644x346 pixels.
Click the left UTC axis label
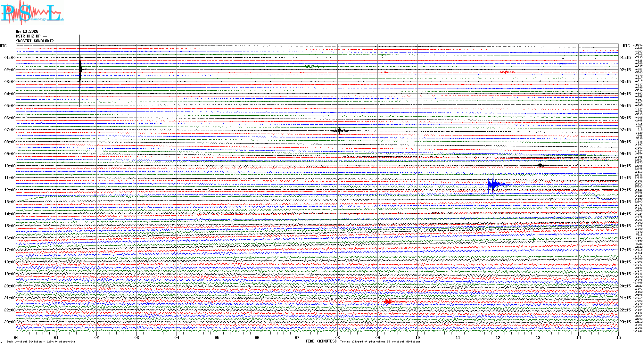tap(3, 46)
